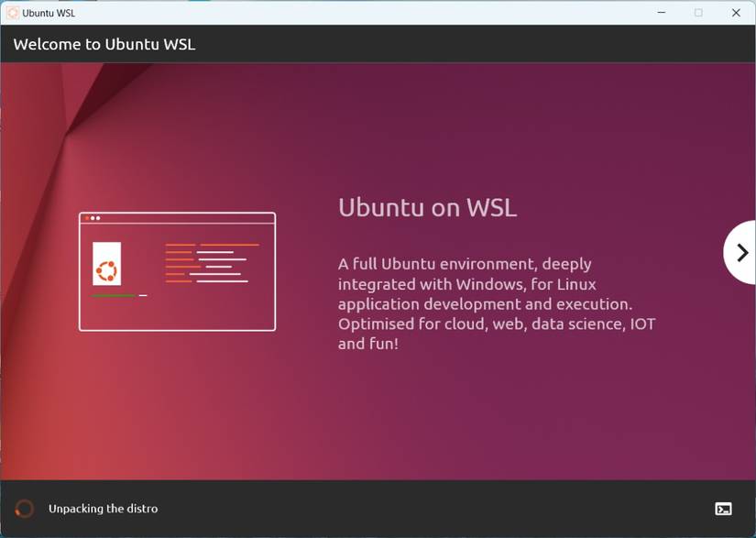Image resolution: width=756 pixels, height=538 pixels.
Task: Click the description text about Ubuntu environment
Action: (499, 302)
